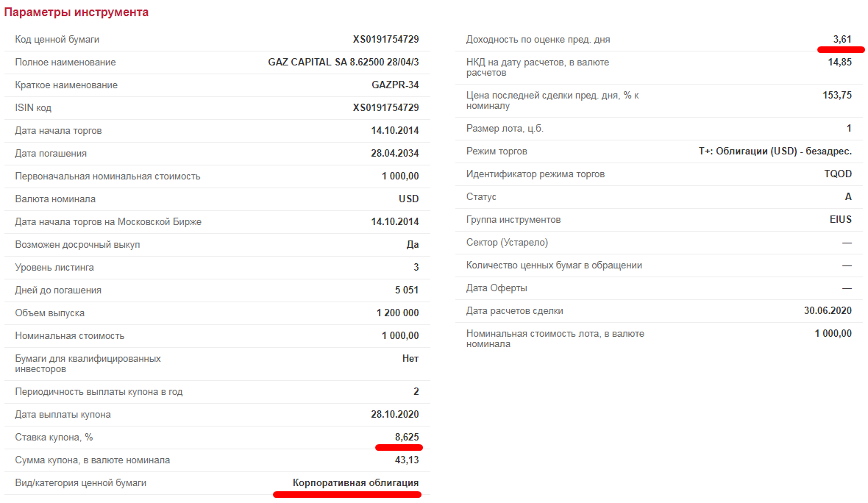Click the trading mode "Т+: Облигации (USD) - безадрес."
This screenshot has height=503, width=868.
[x=775, y=151]
